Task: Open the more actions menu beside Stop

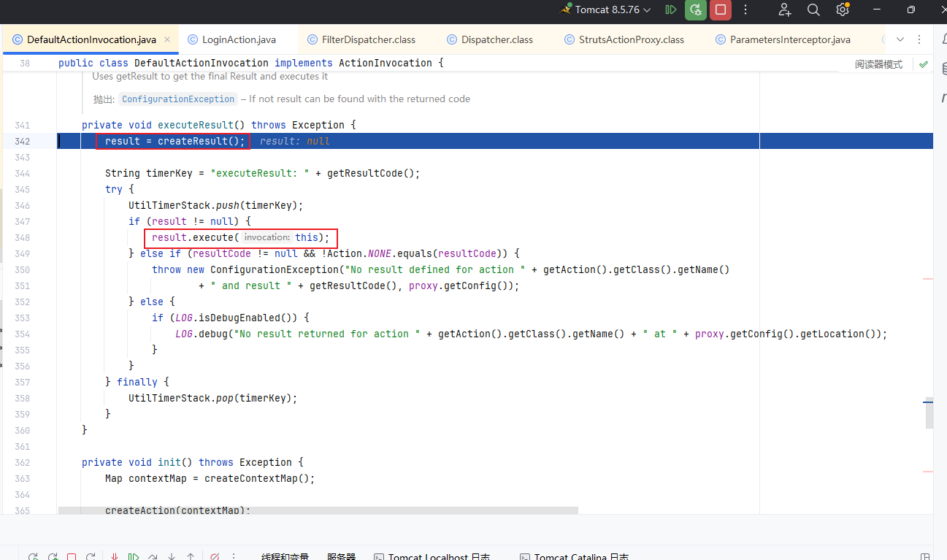Action: [x=745, y=9]
